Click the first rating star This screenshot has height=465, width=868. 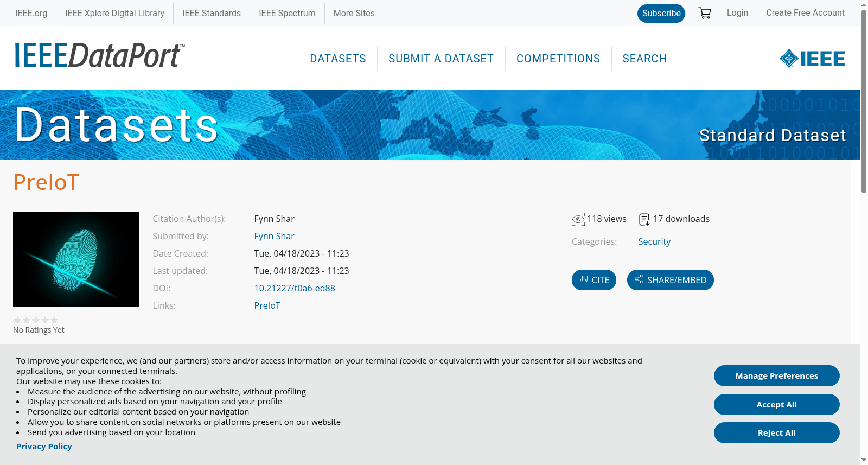(x=17, y=320)
